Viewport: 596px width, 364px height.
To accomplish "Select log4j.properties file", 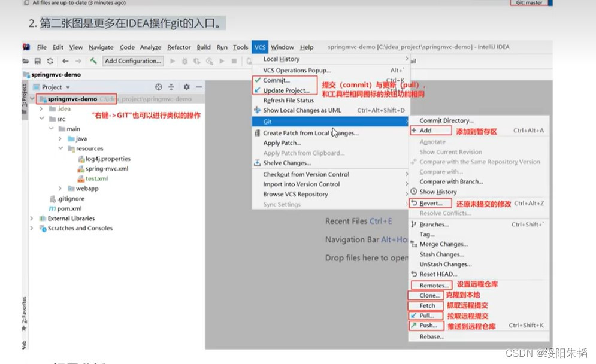I will tap(104, 159).
